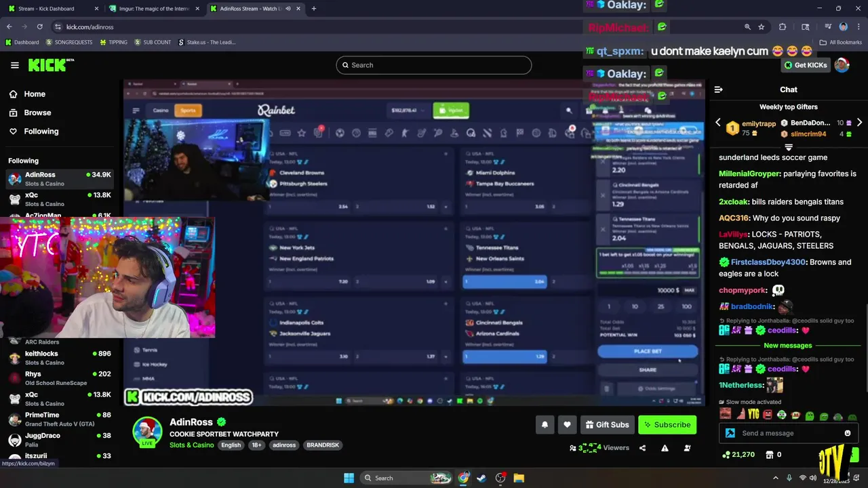Click the gavel icon in the chat input
The image size is (868, 488).
[x=730, y=433]
